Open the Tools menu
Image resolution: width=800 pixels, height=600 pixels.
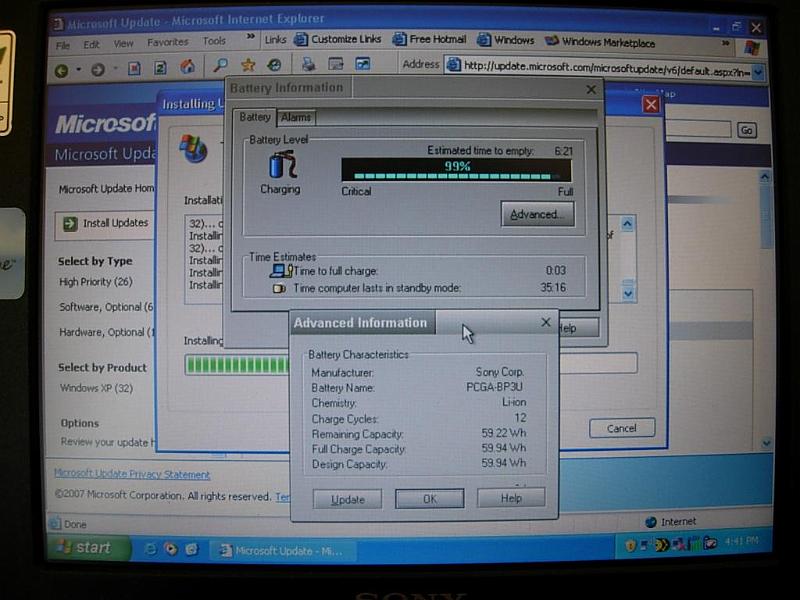click(214, 41)
